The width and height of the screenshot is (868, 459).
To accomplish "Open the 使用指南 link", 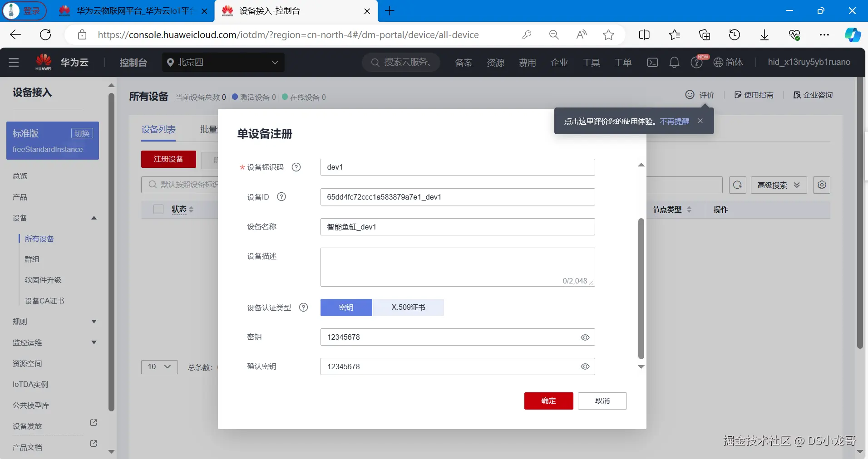I will point(754,95).
